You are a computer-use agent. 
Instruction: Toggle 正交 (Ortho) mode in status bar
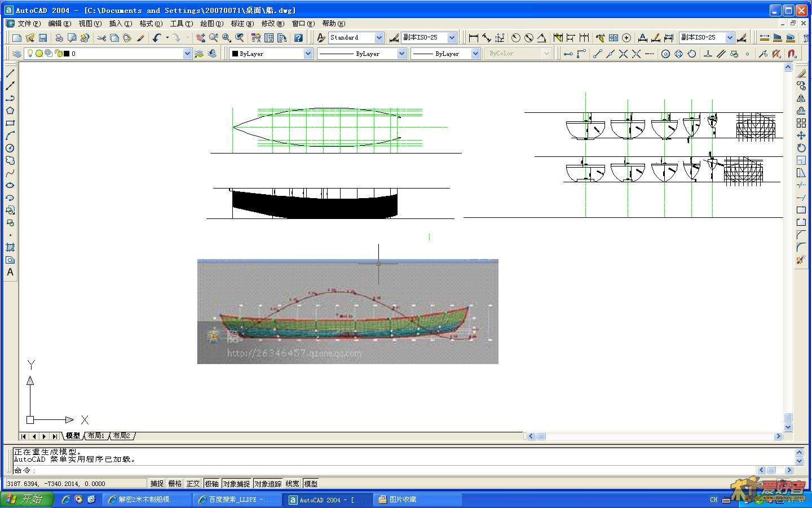coord(193,484)
